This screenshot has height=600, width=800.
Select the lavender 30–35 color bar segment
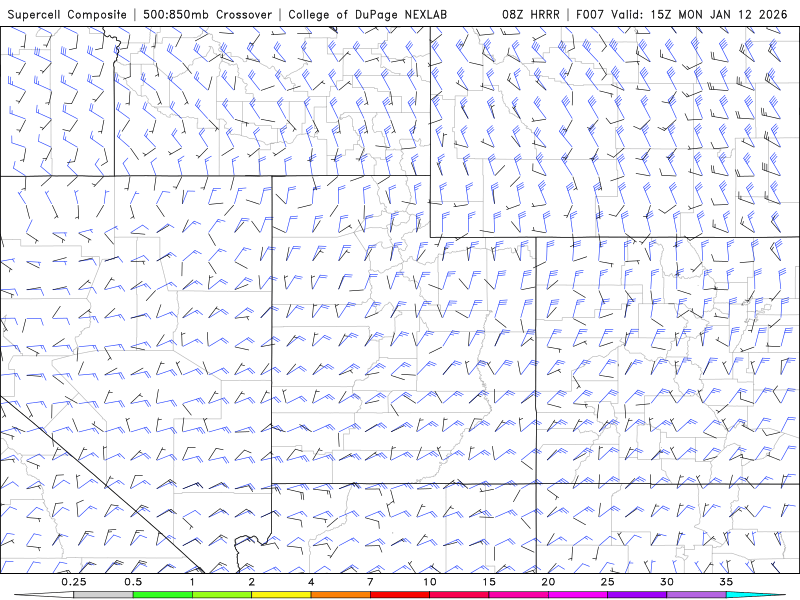[x=696, y=595]
